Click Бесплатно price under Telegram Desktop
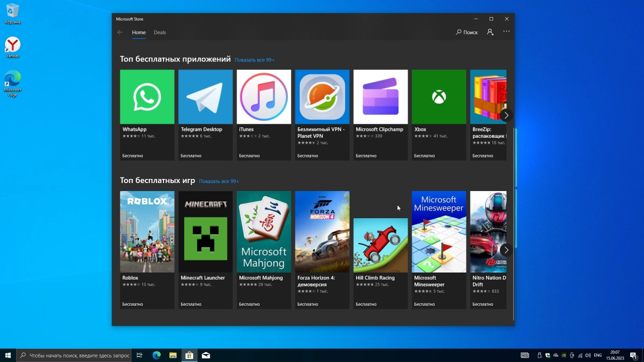 (191, 156)
